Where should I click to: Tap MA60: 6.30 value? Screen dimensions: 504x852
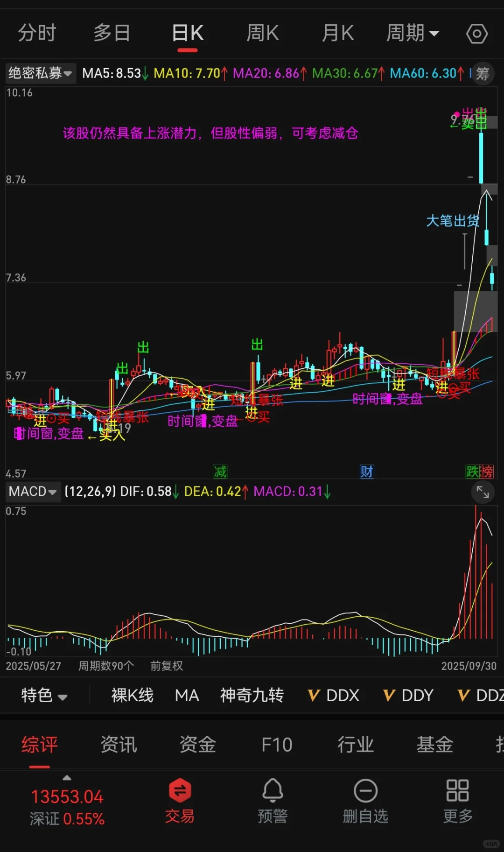[x=427, y=73]
